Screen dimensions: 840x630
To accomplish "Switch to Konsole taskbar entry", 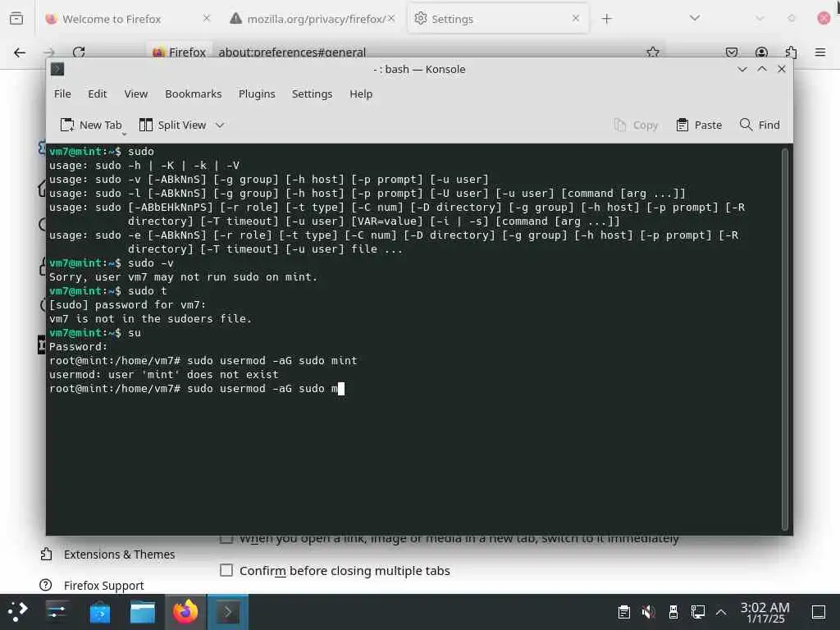I will pyautogui.click(x=228, y=612).
